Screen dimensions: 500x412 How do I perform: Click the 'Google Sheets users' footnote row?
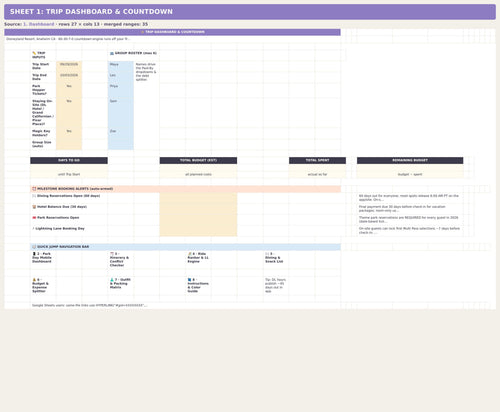[186, 305]
